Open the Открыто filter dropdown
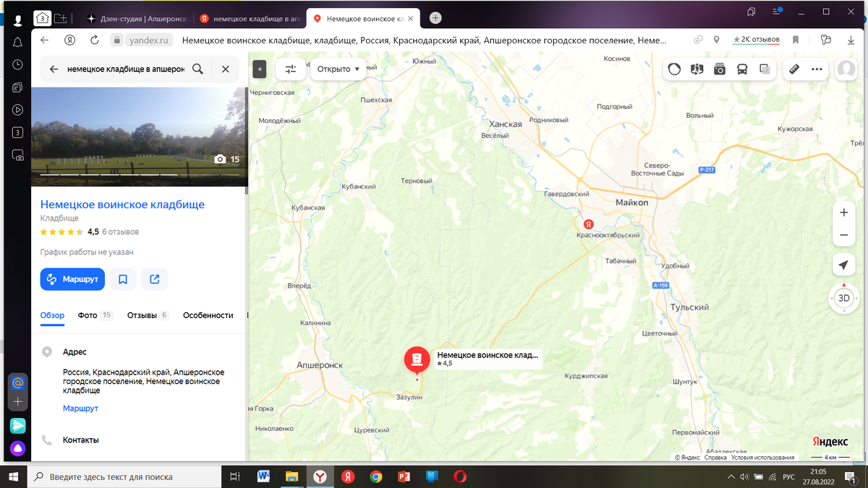The width and height of the screenshot is (868, 488). tap(339, 69)
